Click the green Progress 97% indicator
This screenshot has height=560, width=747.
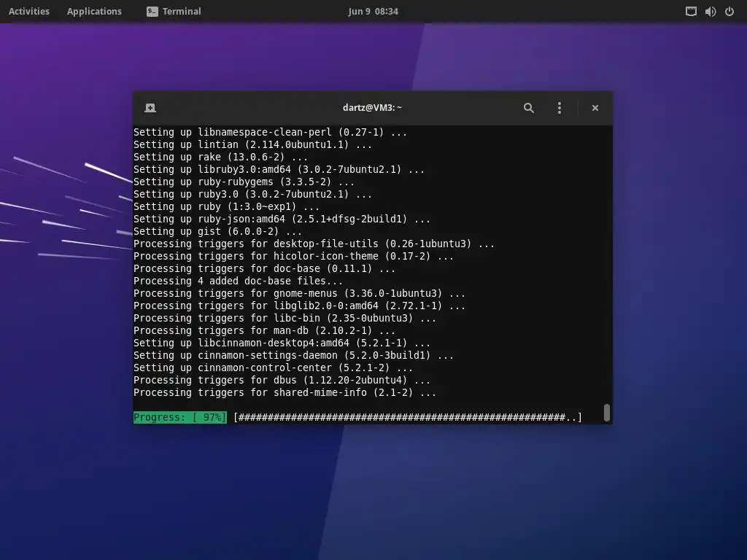click(180, 417)
